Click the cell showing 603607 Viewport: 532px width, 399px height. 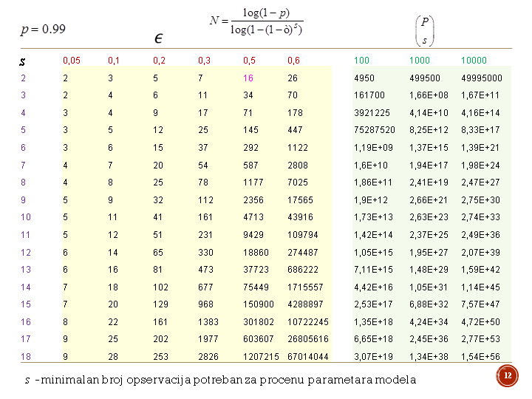(259, 339)
